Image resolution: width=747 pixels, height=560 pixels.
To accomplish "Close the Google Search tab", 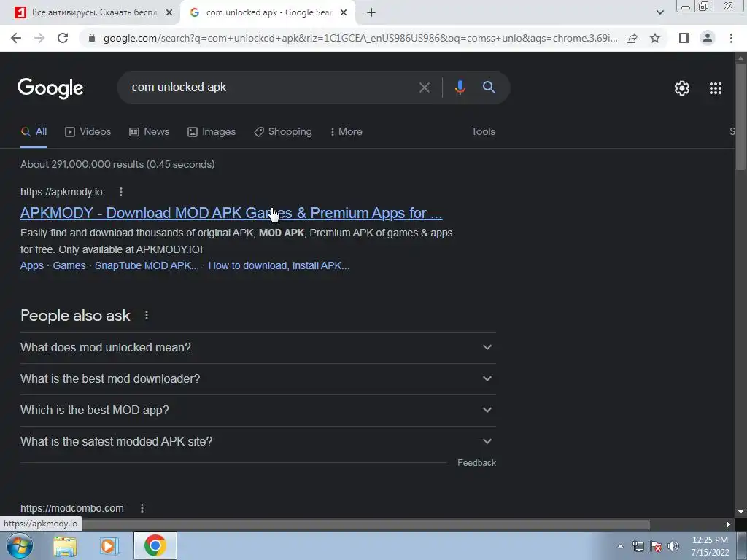I will (x=344, y=12).
